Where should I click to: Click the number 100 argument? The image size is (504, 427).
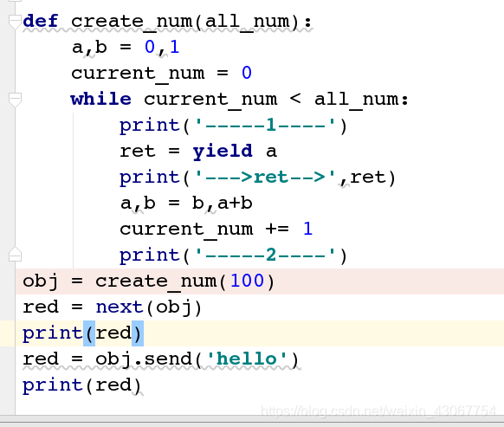click(x=247, y=281)
